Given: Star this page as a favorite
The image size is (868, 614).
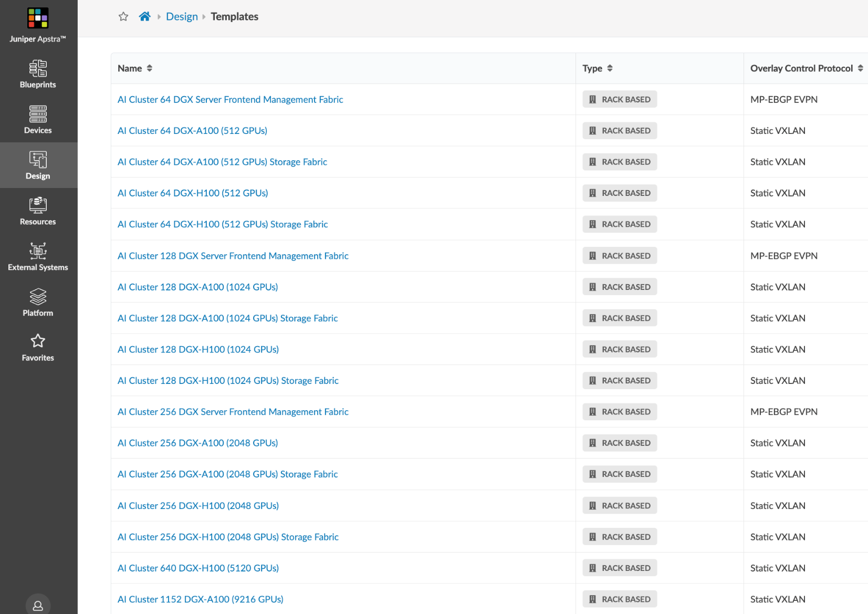Looking at the screenshot, I should [x=123, y=17].
